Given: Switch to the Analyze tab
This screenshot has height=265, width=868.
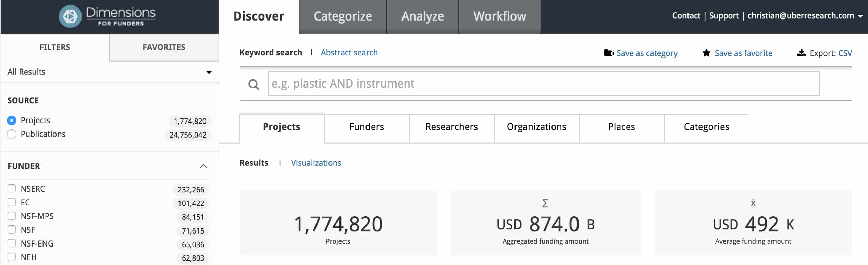Looking at the screenshot, I should click(422, 16).
